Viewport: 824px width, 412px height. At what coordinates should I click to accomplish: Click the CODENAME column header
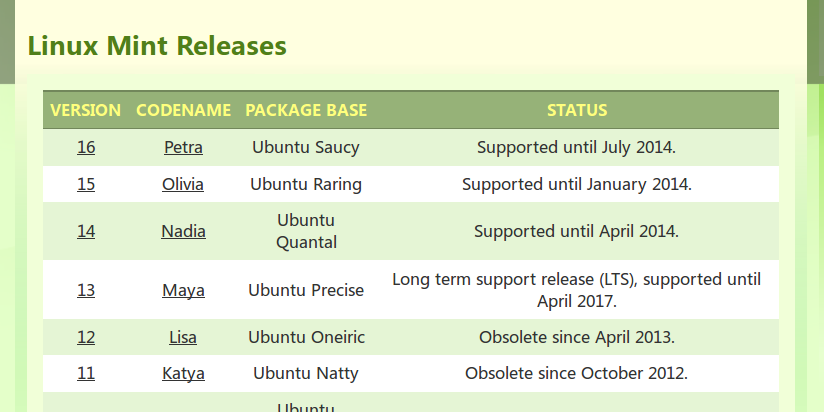coord(183,110)
